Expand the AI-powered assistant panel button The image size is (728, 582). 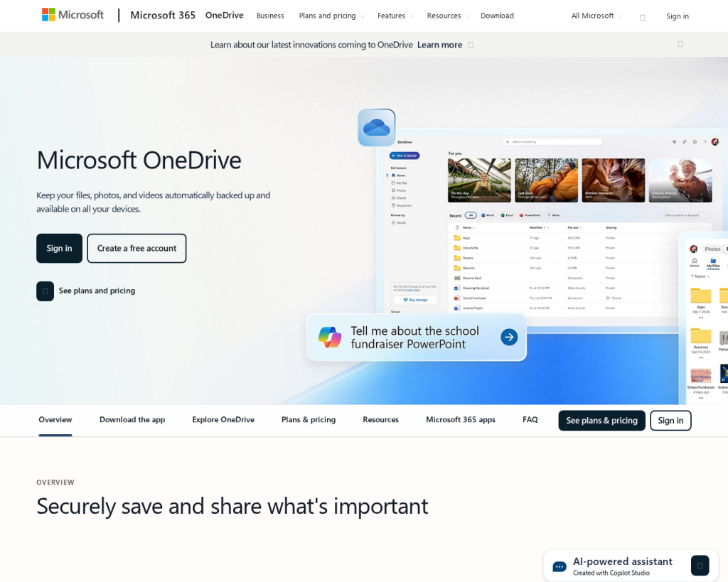click(x=700, y=565)
